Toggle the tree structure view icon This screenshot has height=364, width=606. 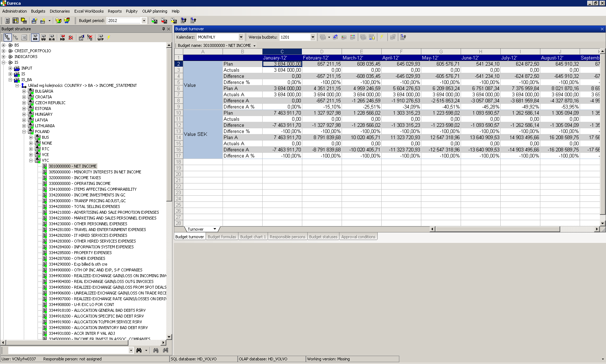click(x=7, y=37)
